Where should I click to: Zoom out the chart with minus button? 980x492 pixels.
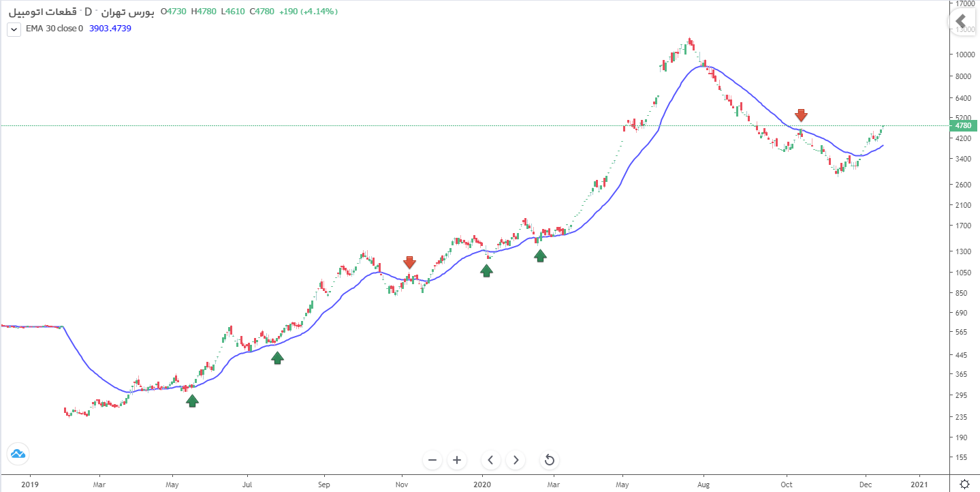(432, 460)
